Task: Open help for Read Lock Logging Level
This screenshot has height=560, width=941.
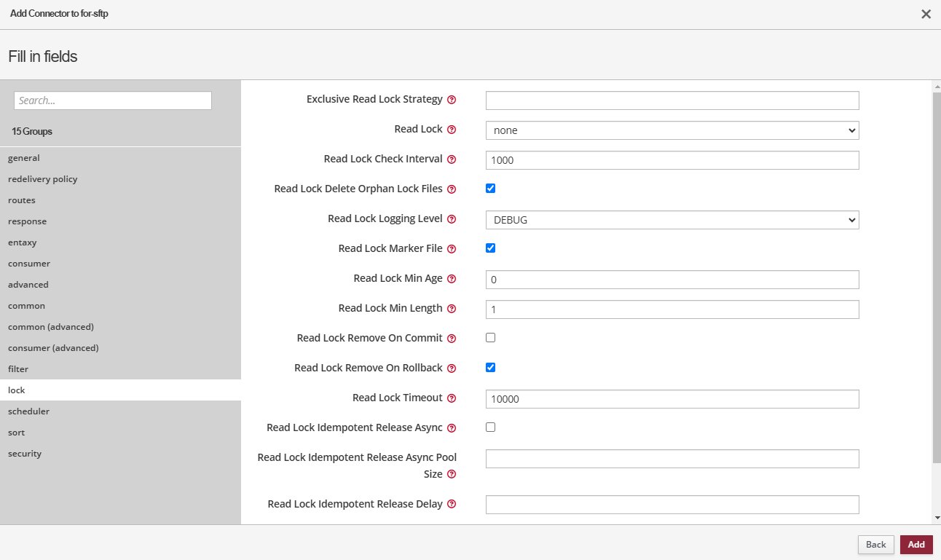Action: point(452,219)
